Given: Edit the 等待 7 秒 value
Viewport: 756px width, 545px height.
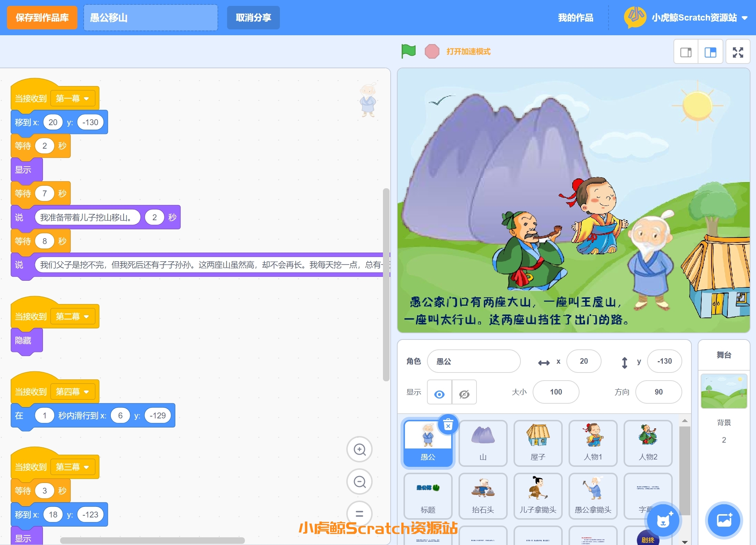Looking at the screenshot, I should 45,193.
